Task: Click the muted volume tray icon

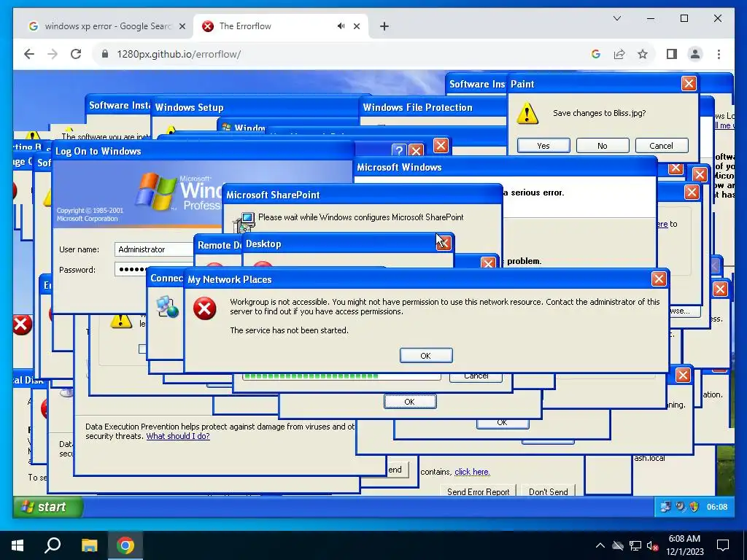Action: [x=652, y=545]
